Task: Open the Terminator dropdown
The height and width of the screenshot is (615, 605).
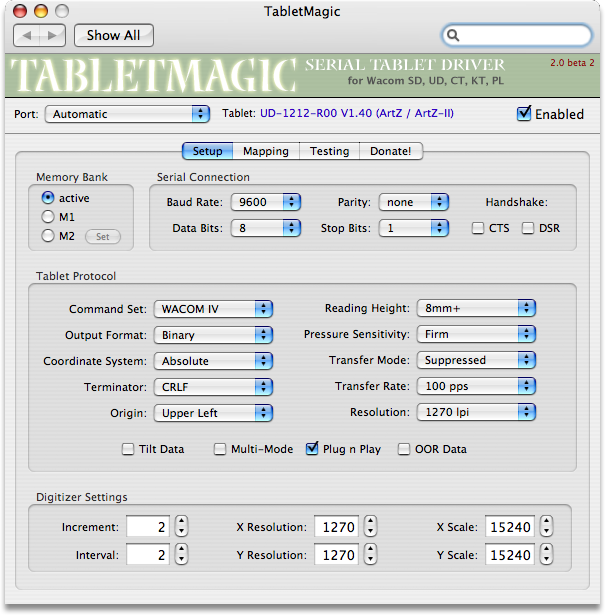Action: [x=213, y=387]
